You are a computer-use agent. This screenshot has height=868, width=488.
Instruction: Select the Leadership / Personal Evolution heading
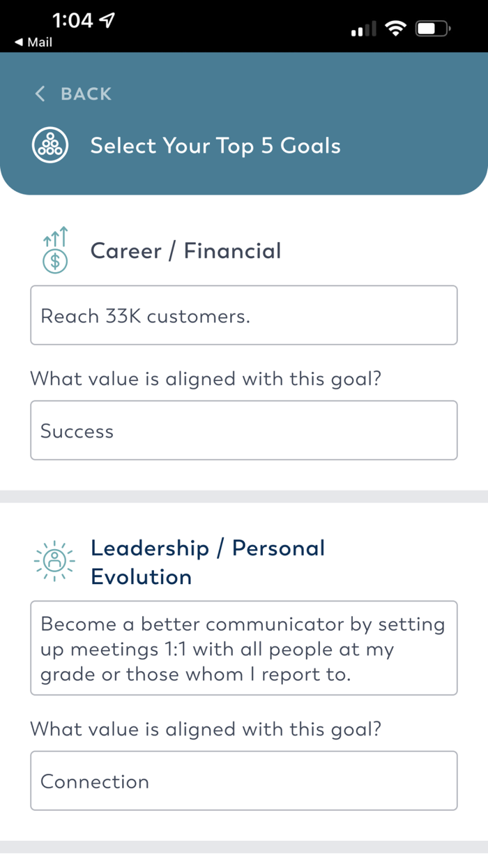point(209,562)
